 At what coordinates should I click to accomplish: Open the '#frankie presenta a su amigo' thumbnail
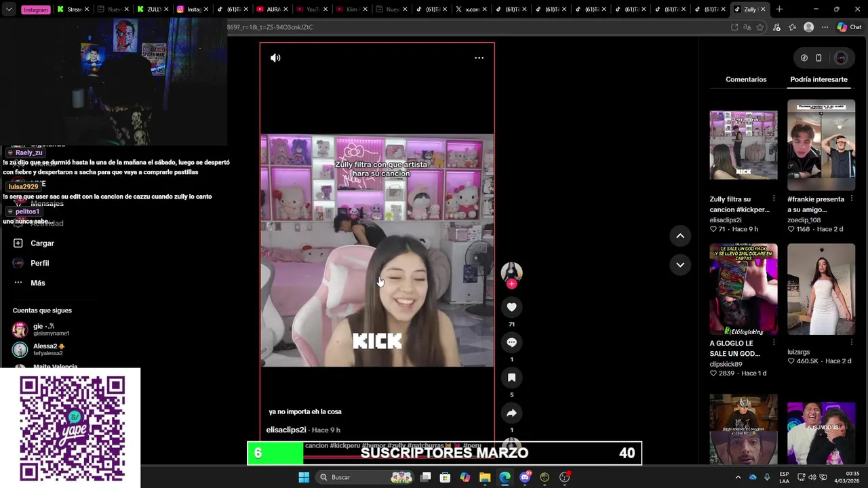coord(821,145)
